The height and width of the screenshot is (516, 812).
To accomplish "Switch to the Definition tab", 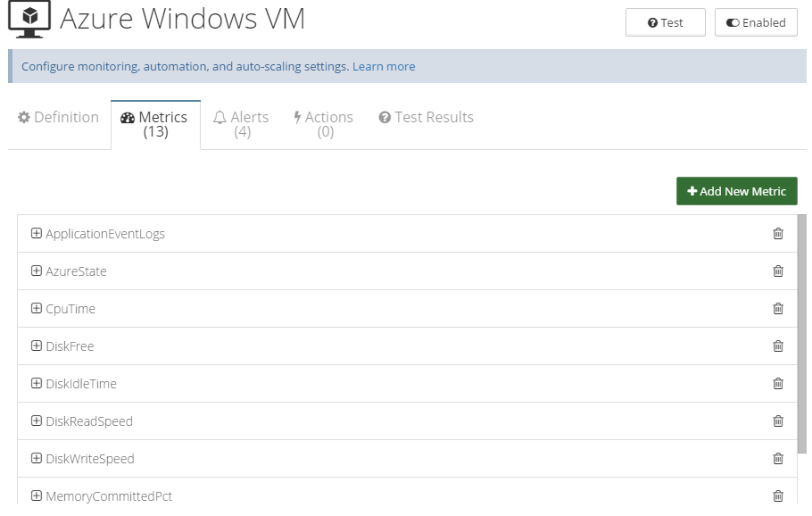I will (x=59, y=117).
